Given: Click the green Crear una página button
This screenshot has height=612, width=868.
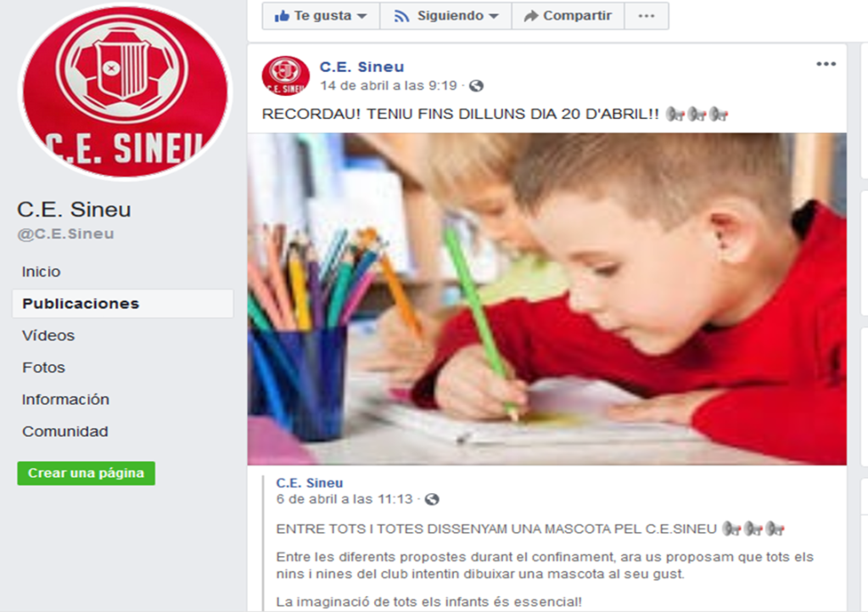Looking at the screenshot, I should click(86, 474).
